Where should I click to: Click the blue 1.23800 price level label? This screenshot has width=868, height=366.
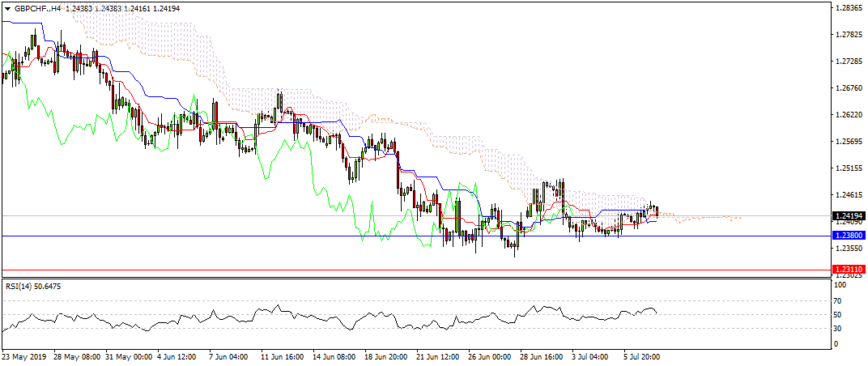pyautogui.click(x=848, y=236)
